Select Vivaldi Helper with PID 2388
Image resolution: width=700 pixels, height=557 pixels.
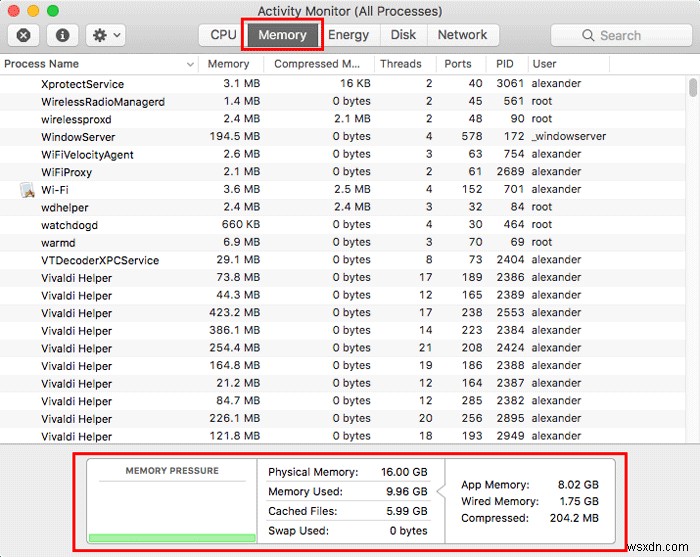click(343, 366)
